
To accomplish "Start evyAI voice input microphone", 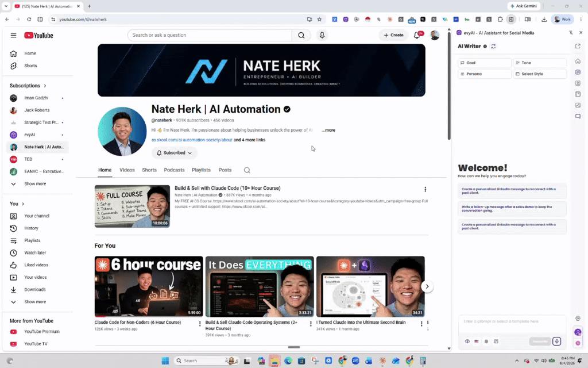I will pos(556,341).
